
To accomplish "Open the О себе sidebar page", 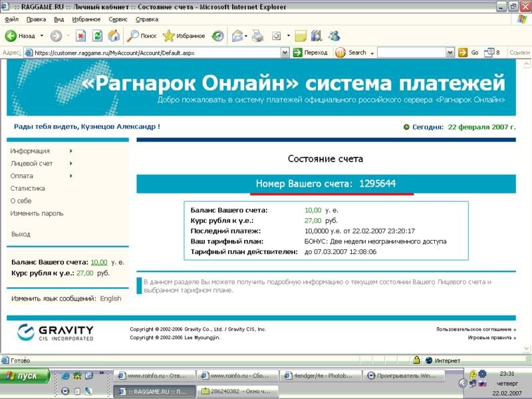I will click(x=21, y=201).
